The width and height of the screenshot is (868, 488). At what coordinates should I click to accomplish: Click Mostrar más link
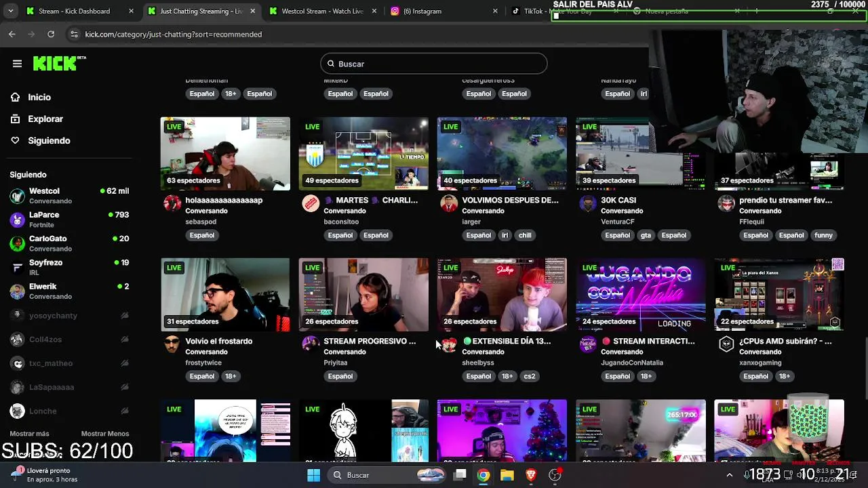pyautogui.click(x=29, y=434)
